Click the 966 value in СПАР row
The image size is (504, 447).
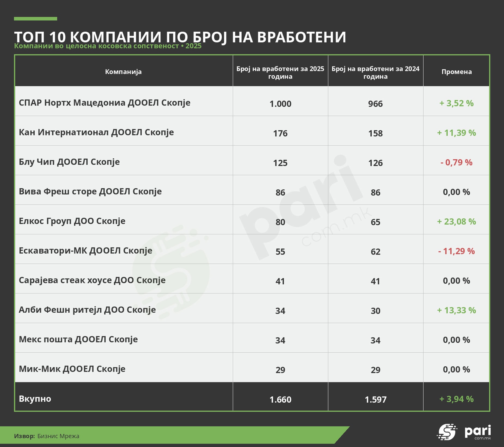(375, 104)
